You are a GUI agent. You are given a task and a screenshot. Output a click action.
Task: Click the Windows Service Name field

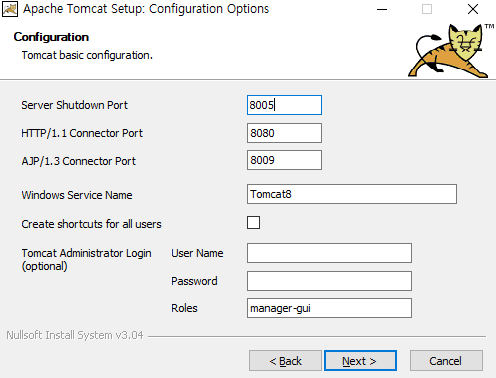pyautogui.click(x=352, y=194)
